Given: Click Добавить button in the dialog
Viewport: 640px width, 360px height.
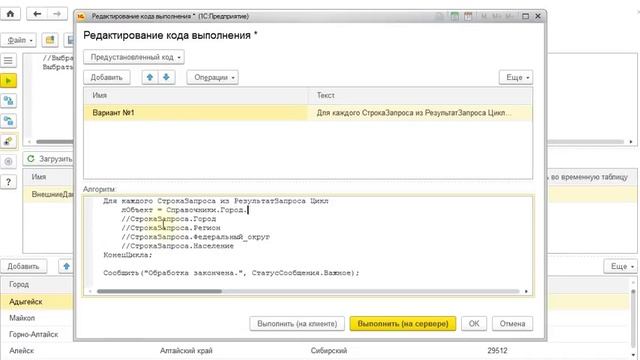Looking at the screenshot, I should (x=107, y=77).
